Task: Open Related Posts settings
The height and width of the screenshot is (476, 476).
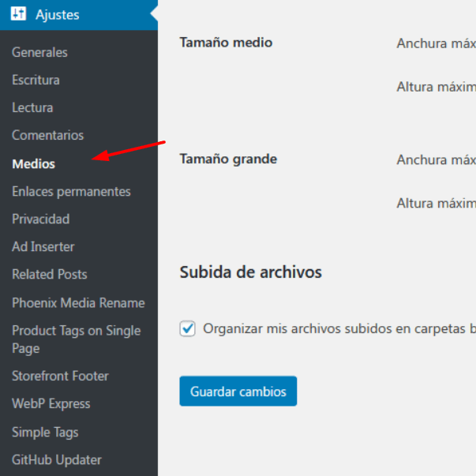Action: tap(50, 274)
